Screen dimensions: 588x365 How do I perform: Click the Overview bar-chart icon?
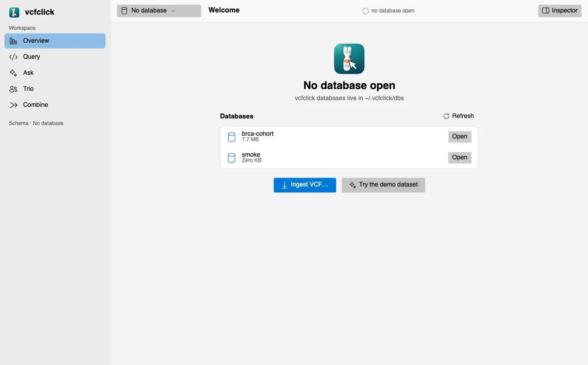[x=13, y=41]
